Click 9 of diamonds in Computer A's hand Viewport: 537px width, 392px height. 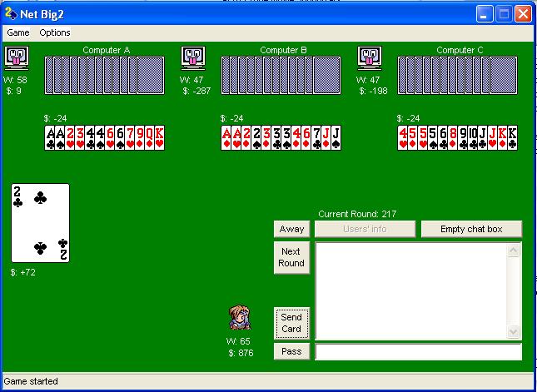[140, 137]
